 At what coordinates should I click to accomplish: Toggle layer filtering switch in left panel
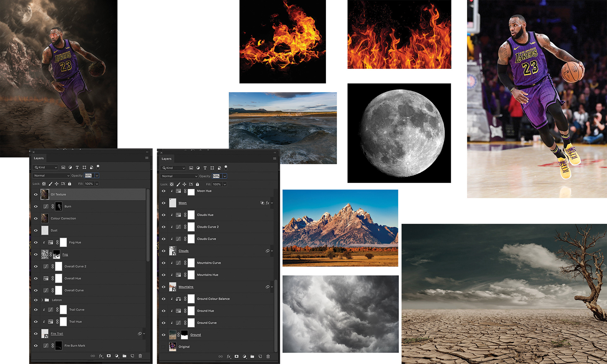click(x=98, y=167)
